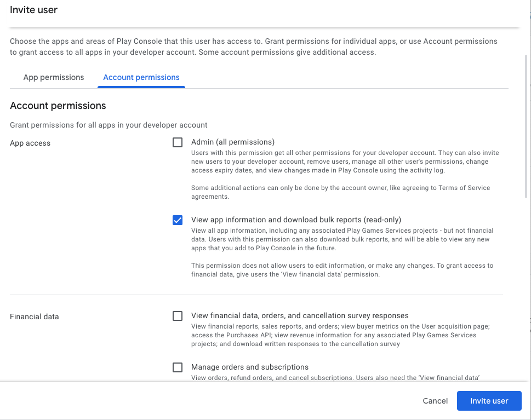
Task: Check Manage orders and subscriptions box
Action: pyautogui.click(x=178, y=367)
